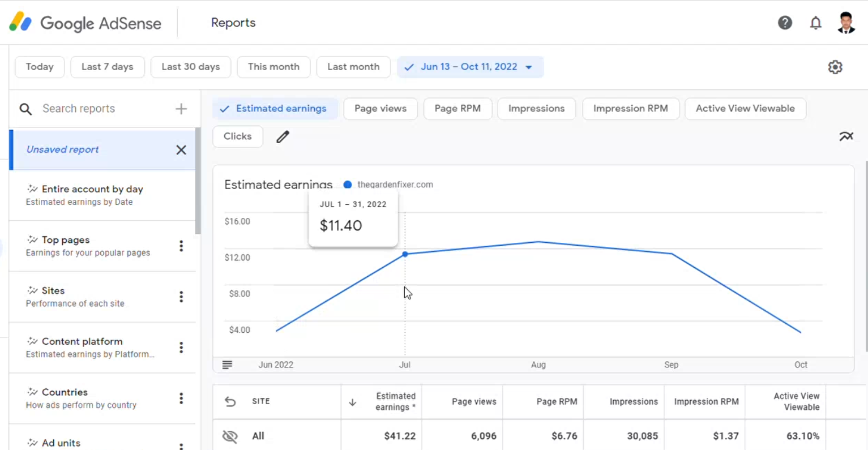Open Top pages three-dot menu

[181, 246]
